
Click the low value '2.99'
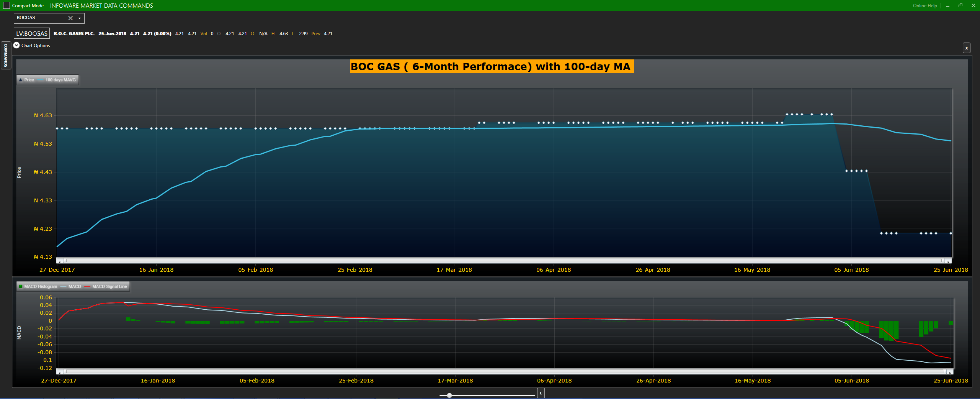[x=303, y=34]
